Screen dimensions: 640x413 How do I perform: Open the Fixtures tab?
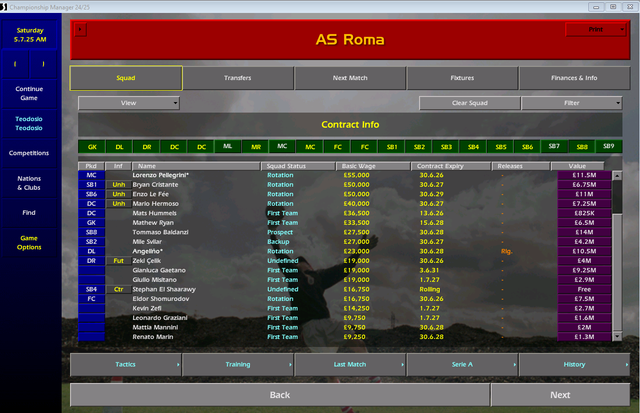(462, 78)
